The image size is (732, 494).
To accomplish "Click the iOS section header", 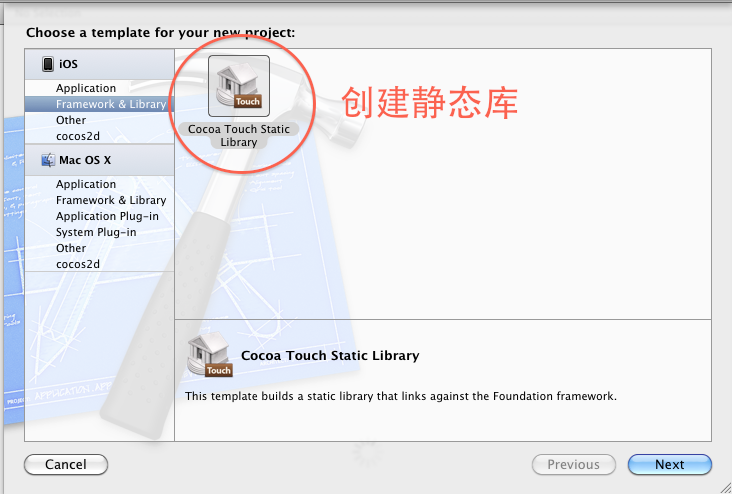I will [x=99, y=64].
